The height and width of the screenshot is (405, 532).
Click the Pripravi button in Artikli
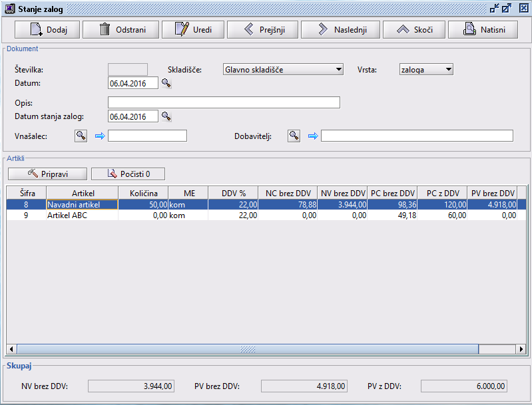(47, 174)
